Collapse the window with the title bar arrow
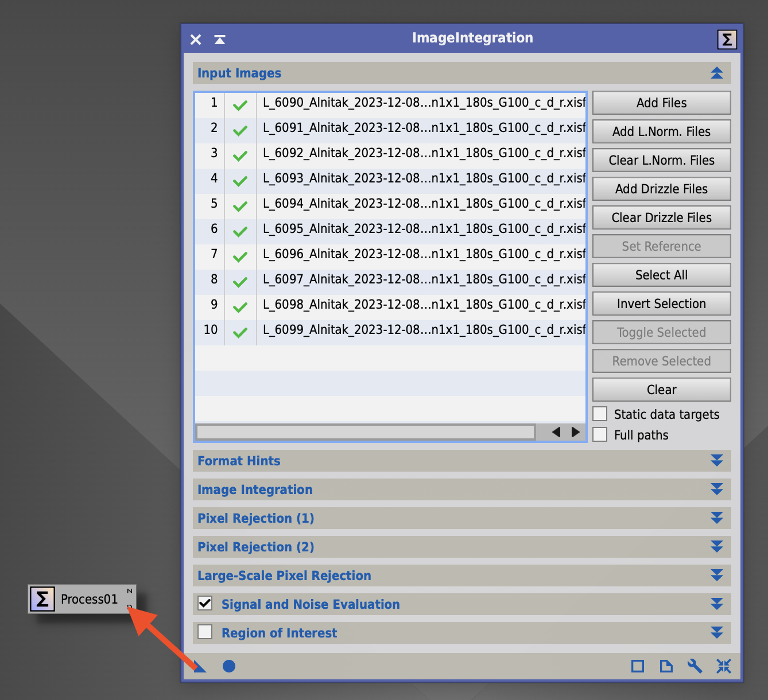The image size is (768, 700). point(219,38)
